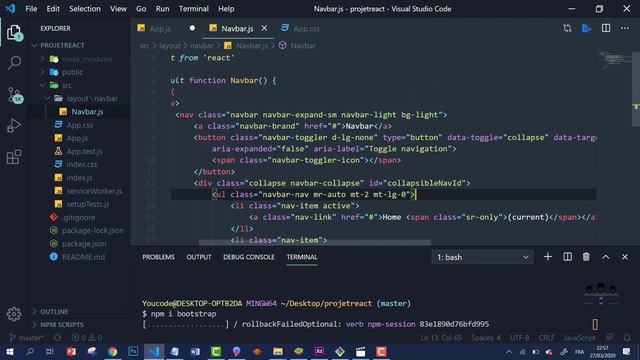Click the navbar breadcrumb segment
This screenshot has width=640, height=360.
pos(202,46)
